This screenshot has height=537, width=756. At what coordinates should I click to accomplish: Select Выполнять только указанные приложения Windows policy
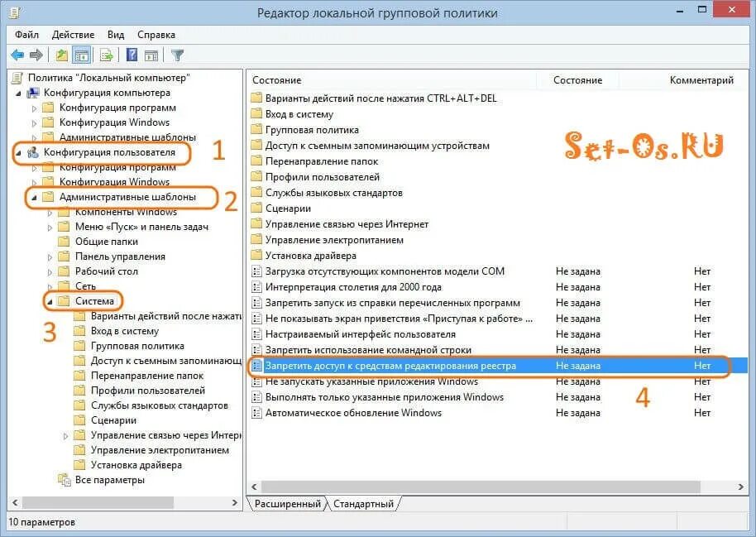click(x=385, y=397)
